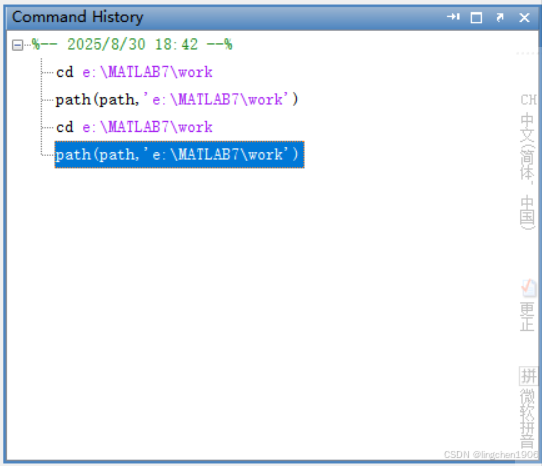Select the 2025/8/30 18:42 timestamp row
542x466 pixels.
coord(132,44)
